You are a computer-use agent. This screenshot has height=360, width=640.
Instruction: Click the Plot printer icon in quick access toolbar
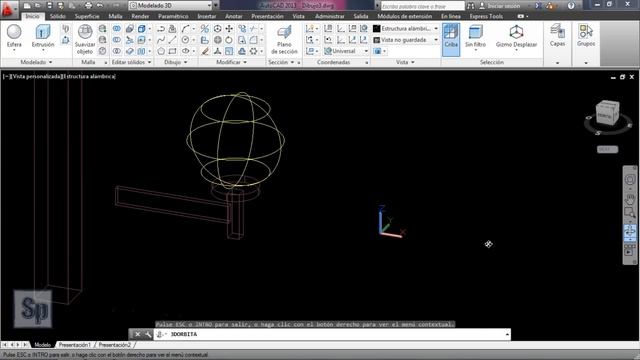point(88,6)
